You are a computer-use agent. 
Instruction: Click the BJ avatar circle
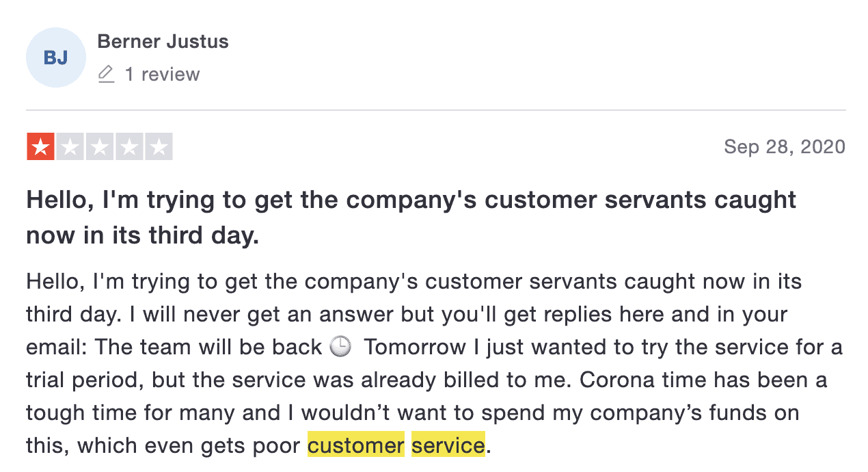[56, 57]
